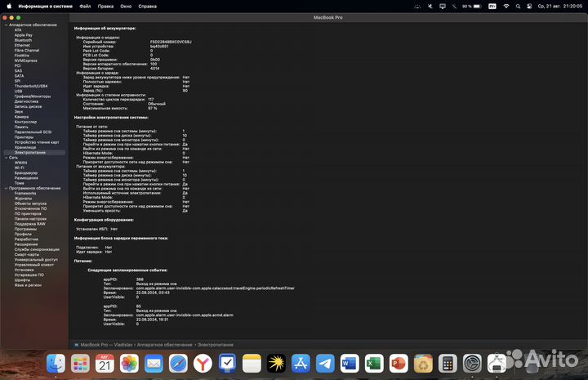Open System Settings gear in Dock
This screenshot has width=588, height=380.
coord(472,363)
